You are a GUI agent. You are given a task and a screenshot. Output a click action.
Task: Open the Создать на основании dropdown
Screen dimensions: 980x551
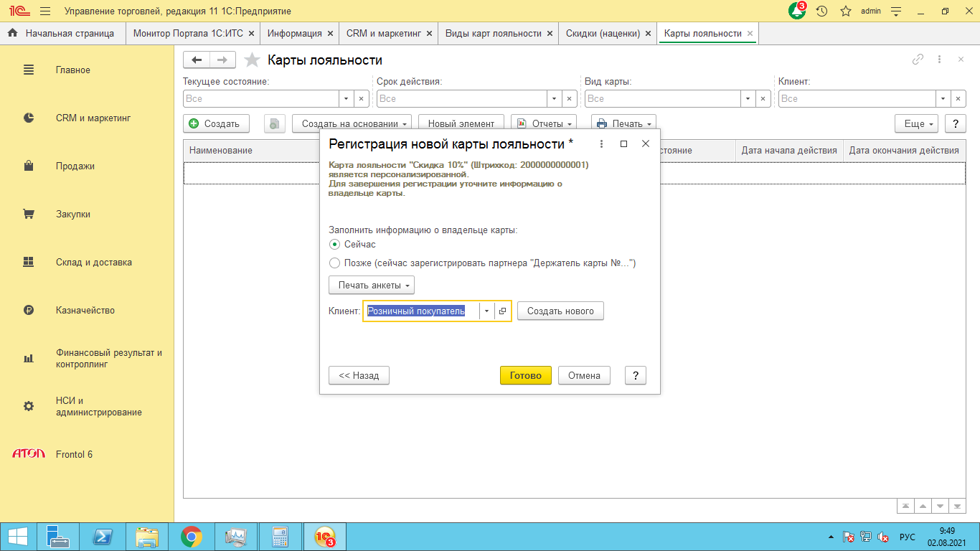[352, 123]
